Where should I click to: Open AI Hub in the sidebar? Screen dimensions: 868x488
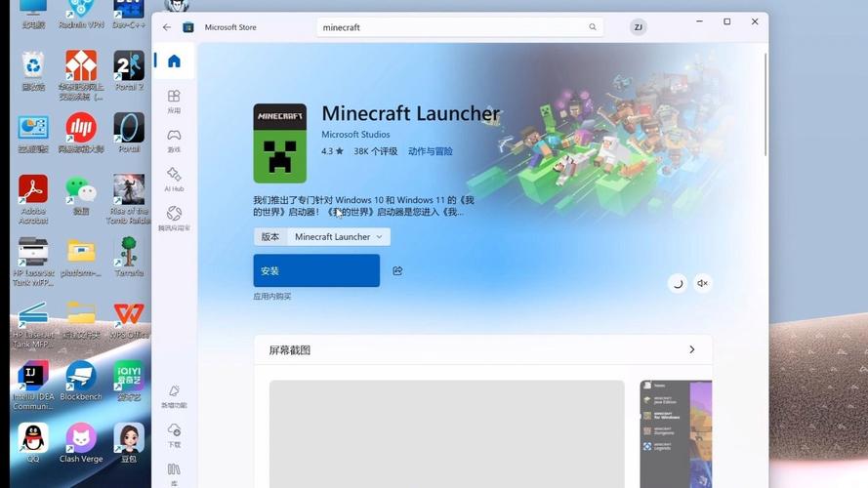(174, 179)
